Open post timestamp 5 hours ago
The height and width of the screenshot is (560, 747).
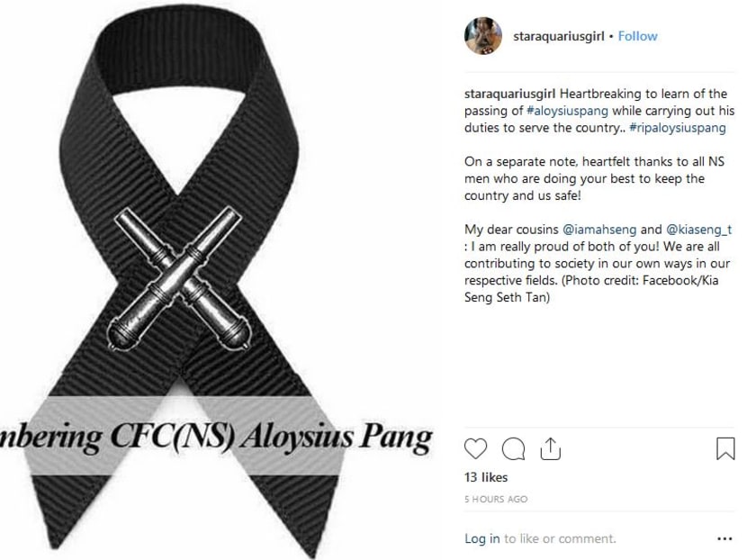click(496, 499)
